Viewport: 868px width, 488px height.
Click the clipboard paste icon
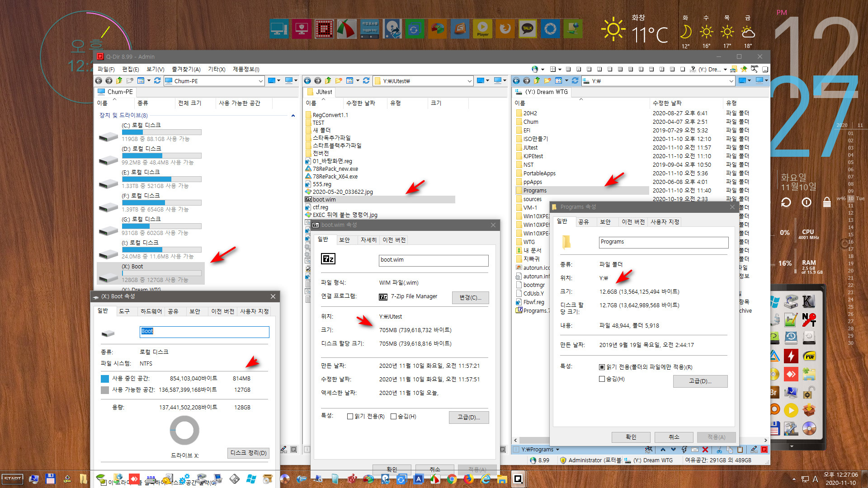point(740,450)
